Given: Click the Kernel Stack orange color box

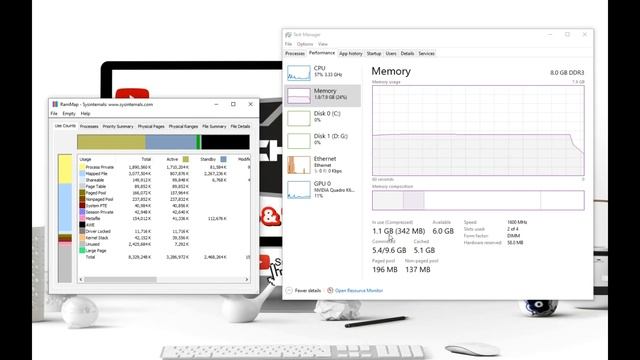Looking at the screenshot, I should [82, 238].
